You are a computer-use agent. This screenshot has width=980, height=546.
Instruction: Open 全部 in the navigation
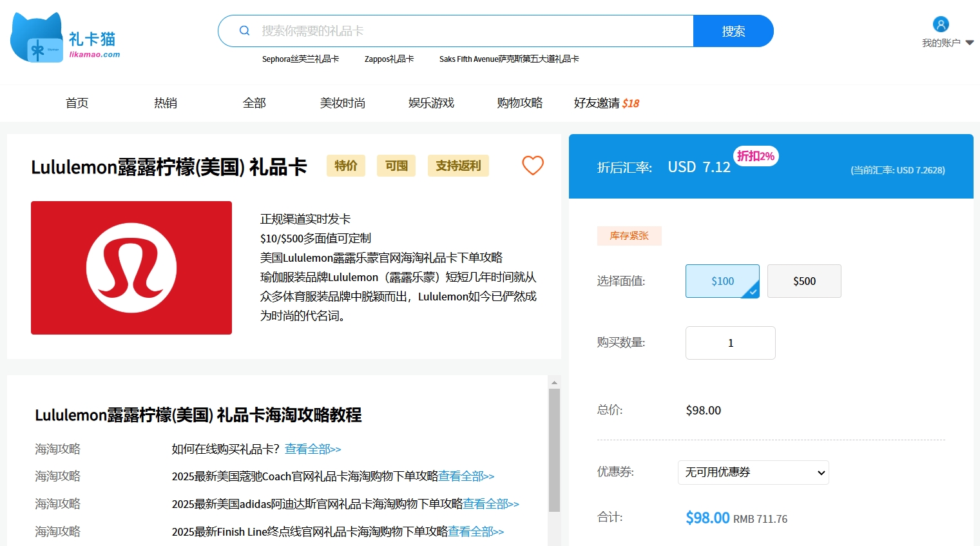coord(255,103)
